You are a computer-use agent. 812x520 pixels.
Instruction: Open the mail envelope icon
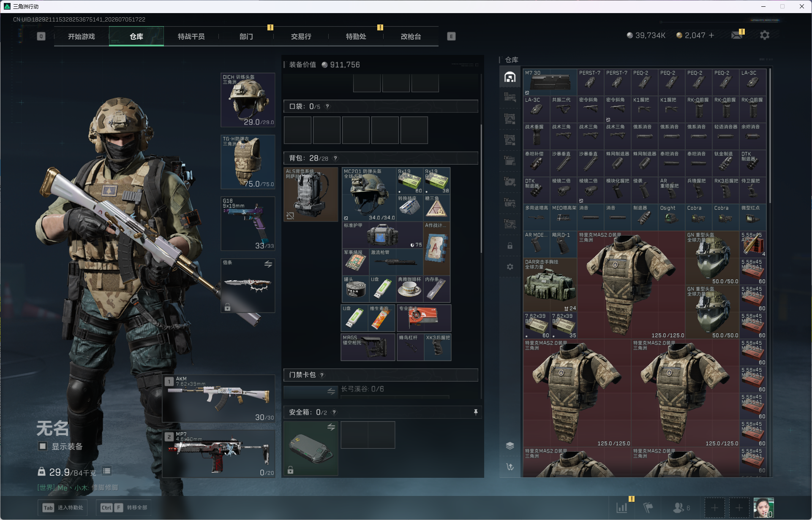click(x=737, y=35)
